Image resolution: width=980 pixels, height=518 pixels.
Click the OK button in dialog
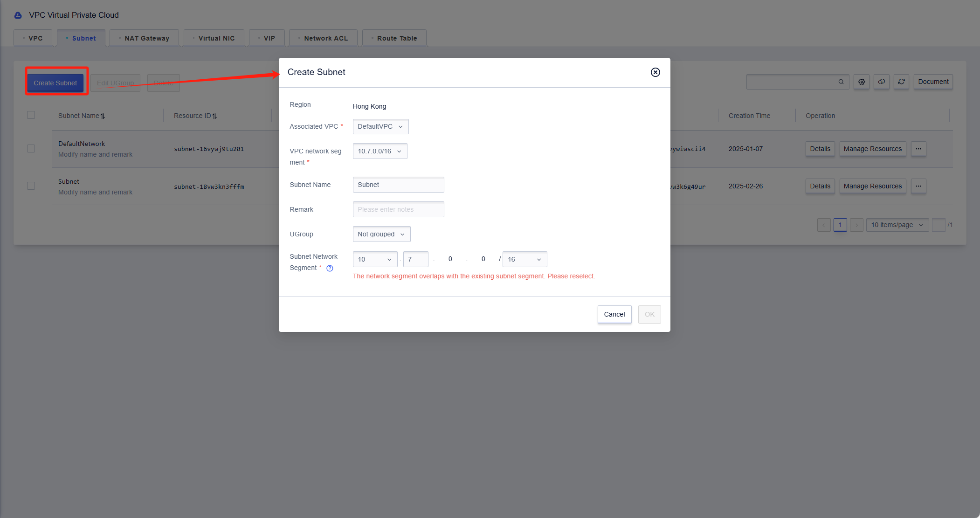click(x=649, y=315)
